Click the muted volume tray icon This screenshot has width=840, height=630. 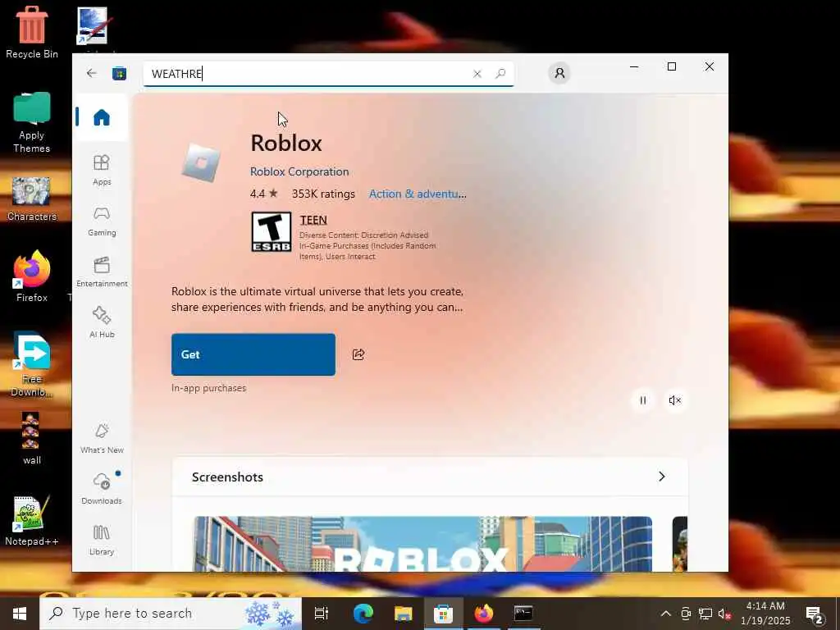coord(724,614)
